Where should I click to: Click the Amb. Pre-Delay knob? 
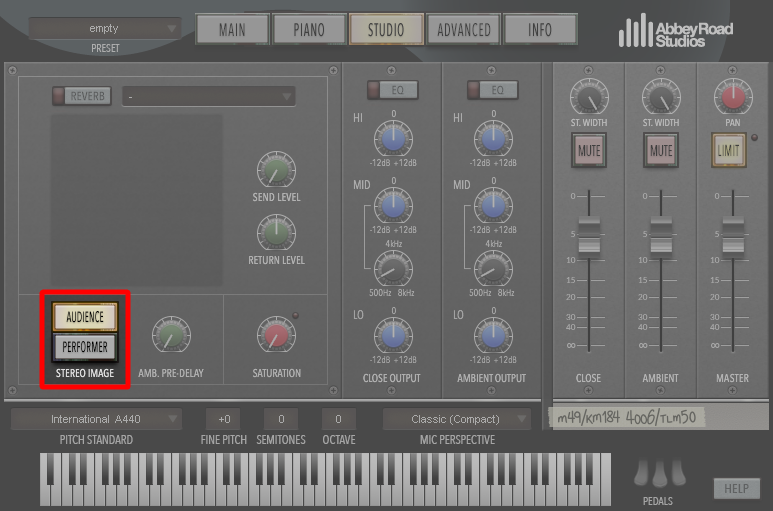(171, 335)
